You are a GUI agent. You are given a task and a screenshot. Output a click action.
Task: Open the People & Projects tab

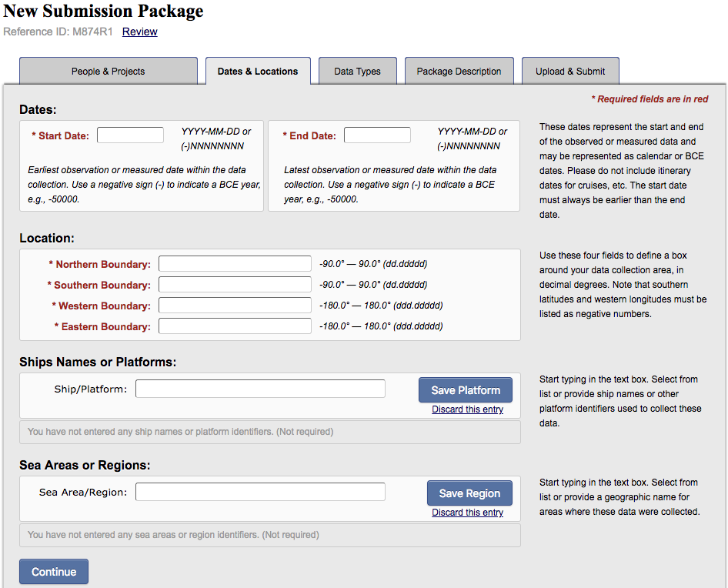[x=109, y=71]
